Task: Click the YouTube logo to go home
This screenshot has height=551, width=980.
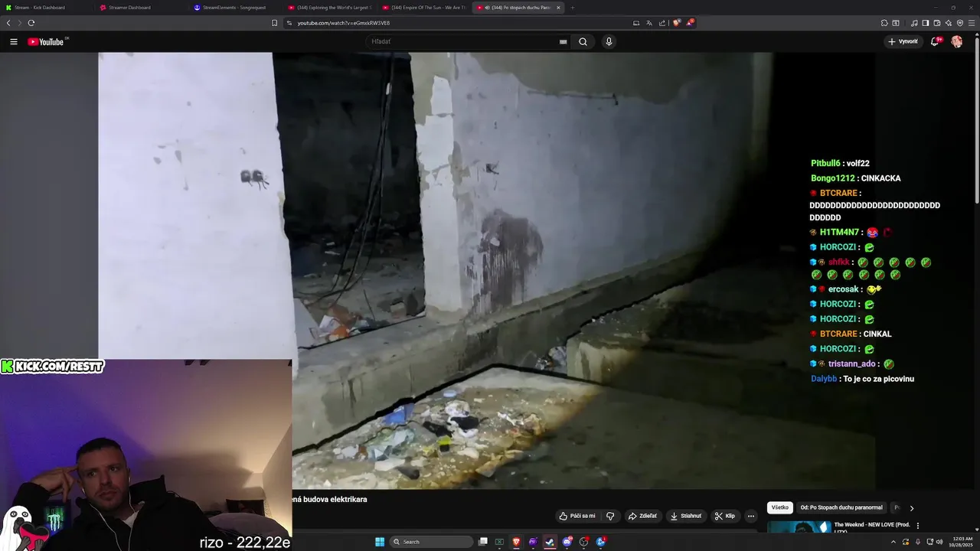Action: point(47,42)
